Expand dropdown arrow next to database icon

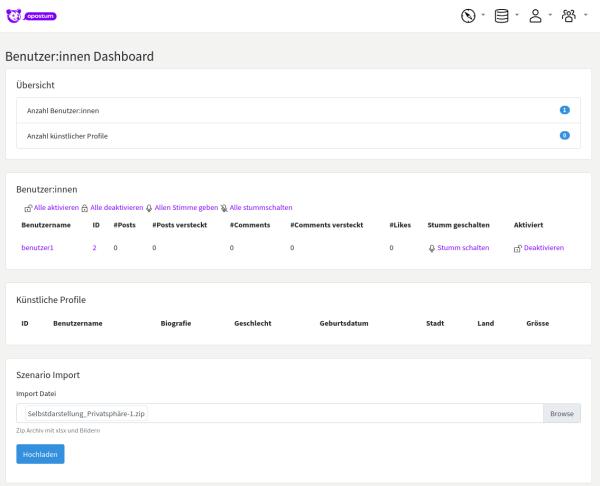517,15
